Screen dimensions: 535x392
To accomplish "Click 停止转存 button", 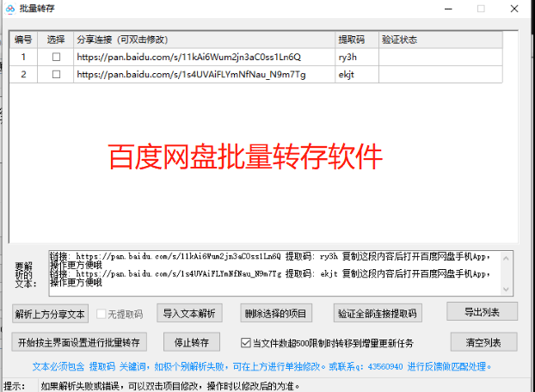I will 192,342.
